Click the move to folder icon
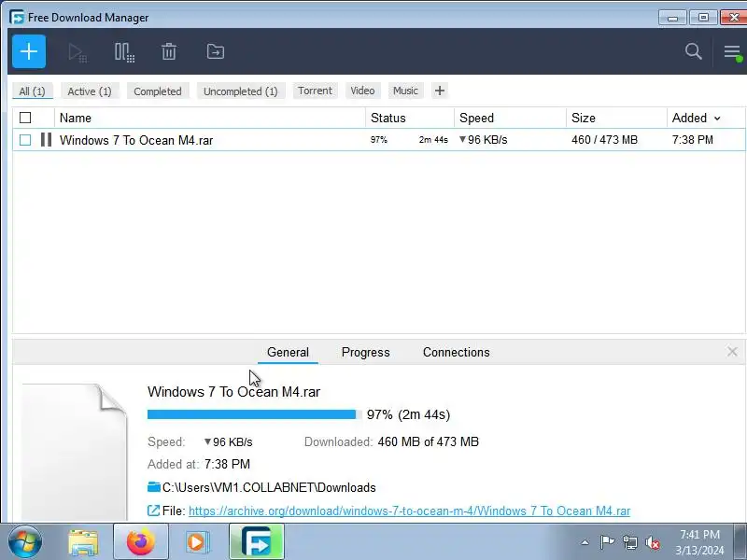This screenshot has height=560, width=747. click(216, 51)
